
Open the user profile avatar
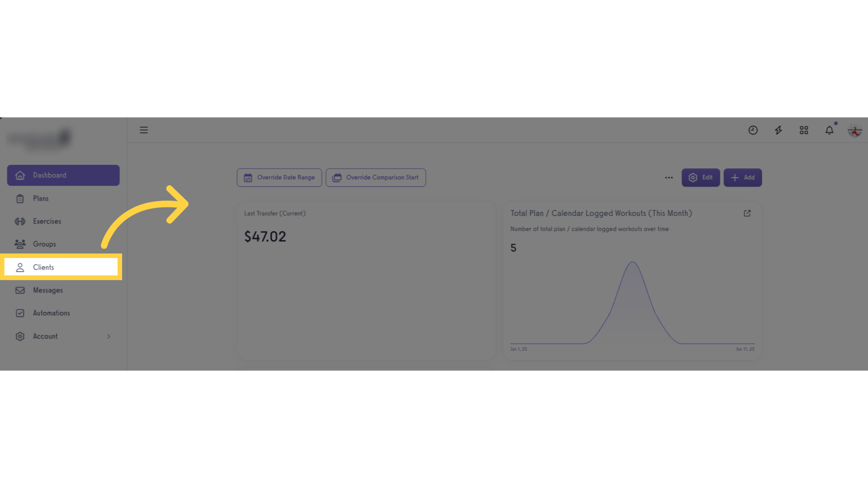point(854,131)
